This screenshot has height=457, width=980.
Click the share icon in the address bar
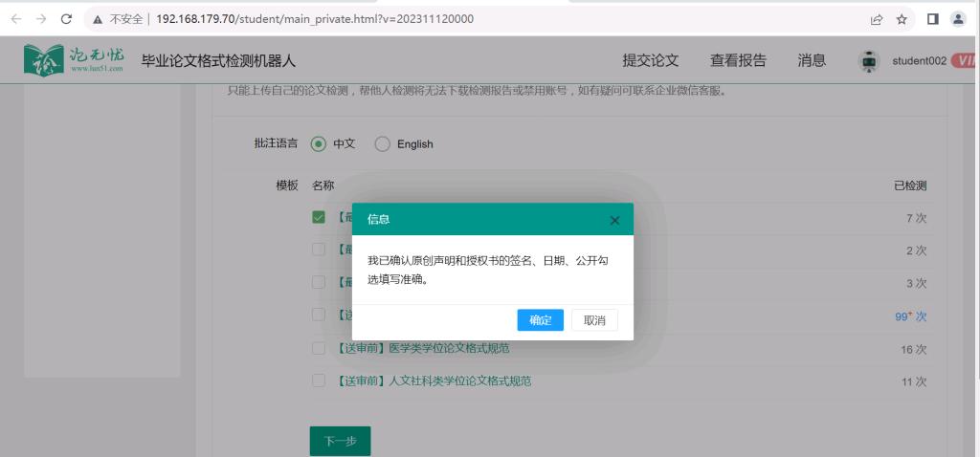point(876,19)
